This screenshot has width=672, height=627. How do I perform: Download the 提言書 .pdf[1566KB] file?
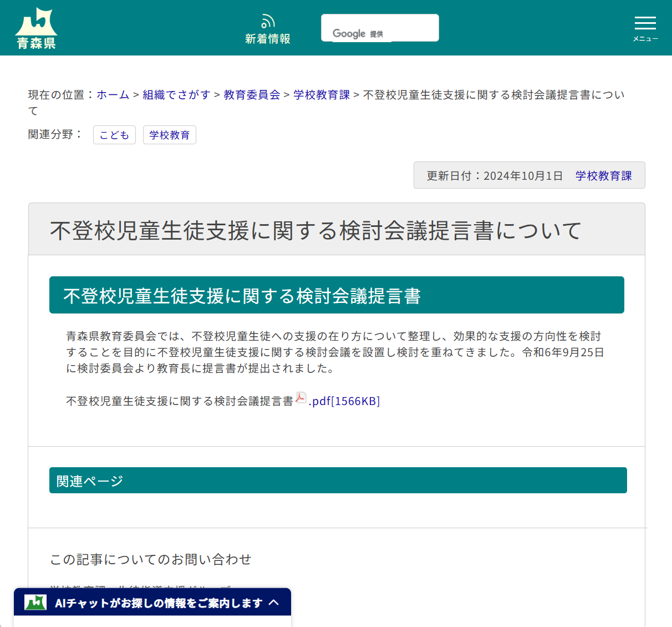coord(344,401)
